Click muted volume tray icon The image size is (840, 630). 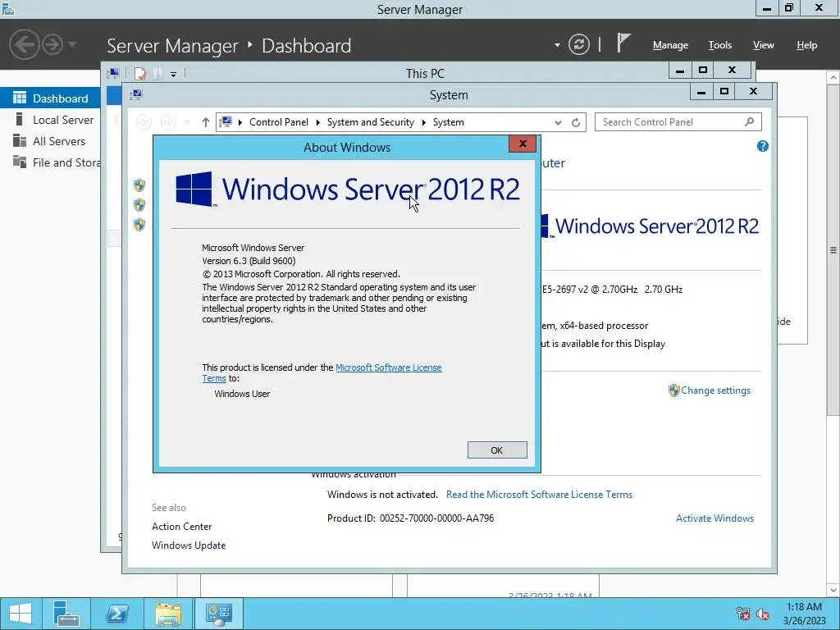pos(763,614)
